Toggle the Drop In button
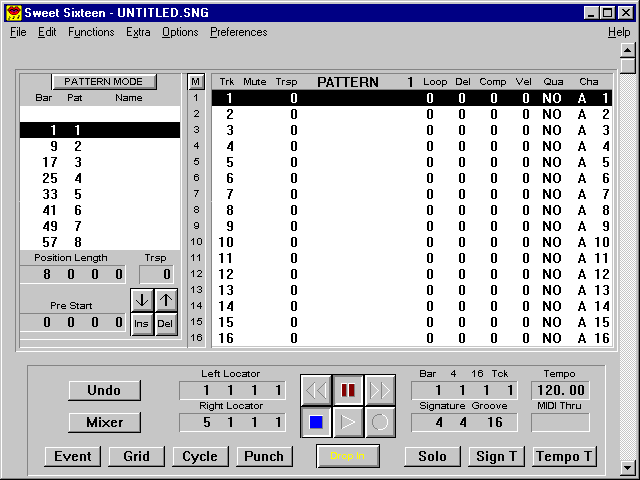The image size is (640, 480). point(348,456)
